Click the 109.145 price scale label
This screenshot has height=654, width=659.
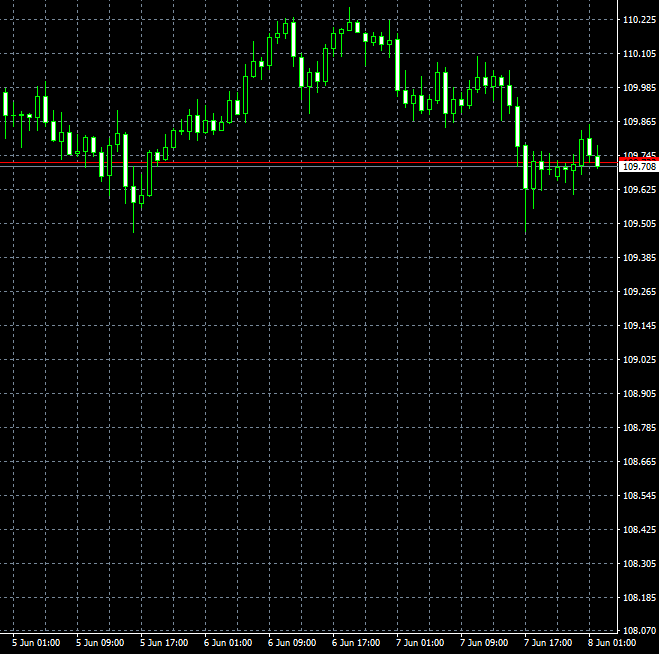pyautogui.click(x=639, y=326)
